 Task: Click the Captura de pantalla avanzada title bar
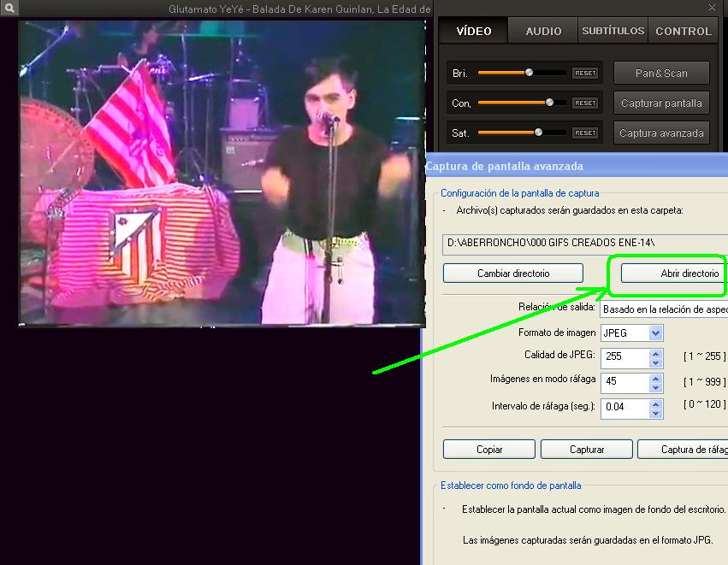(577, 166)
